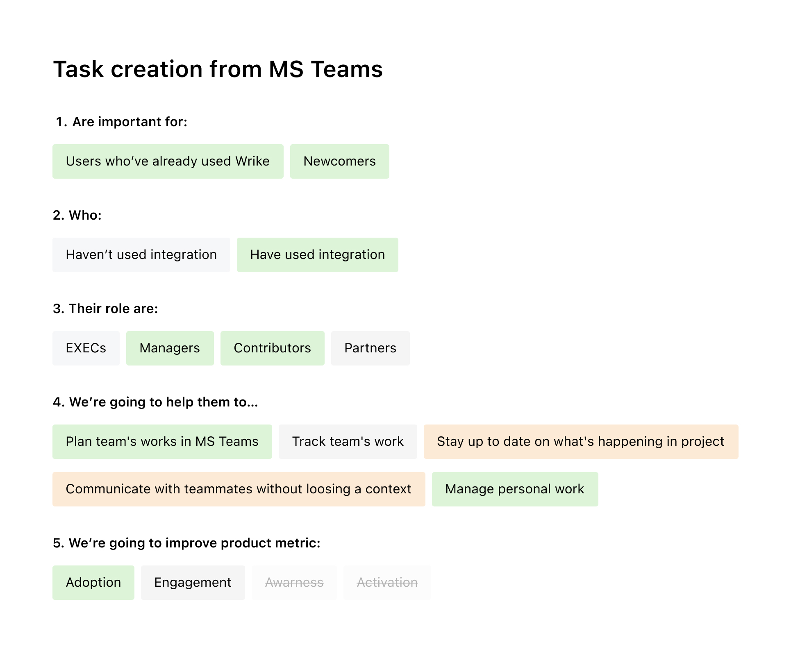The height and width of the screenshot is (672, 791).
Task: Click the 'Their role are:' section label
Action: pyautogui.click(x=105, y=309)
